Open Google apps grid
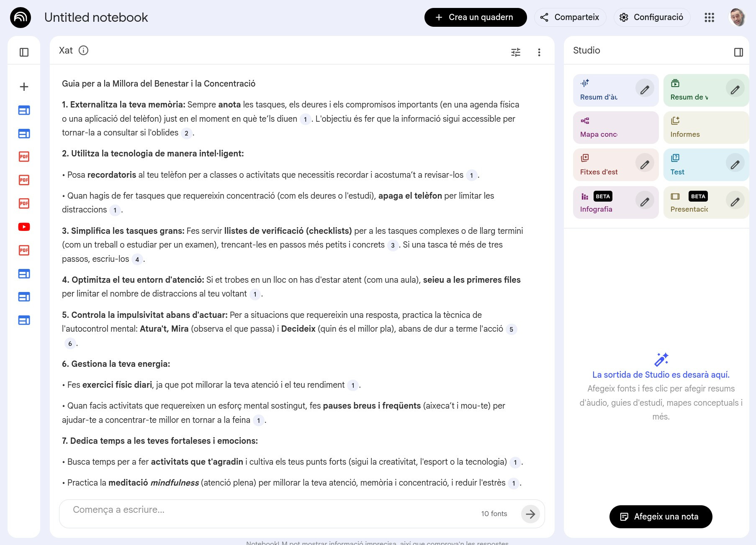Image resolution: width=756 pixels, height=545 pixels. point(709,18)
